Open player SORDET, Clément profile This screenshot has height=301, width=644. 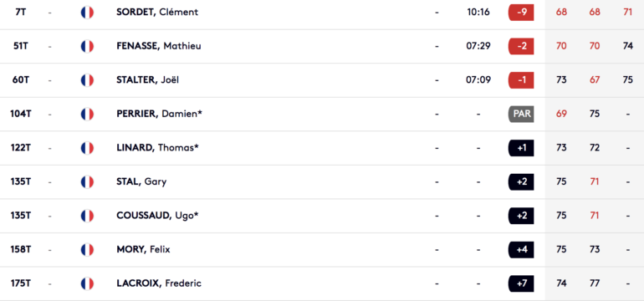coord(157,13)
